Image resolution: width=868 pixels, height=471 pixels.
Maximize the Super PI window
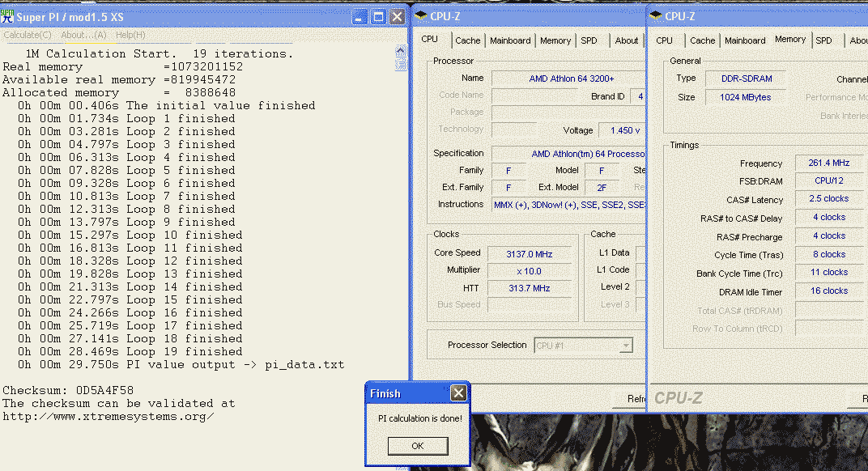click(378, 17)
